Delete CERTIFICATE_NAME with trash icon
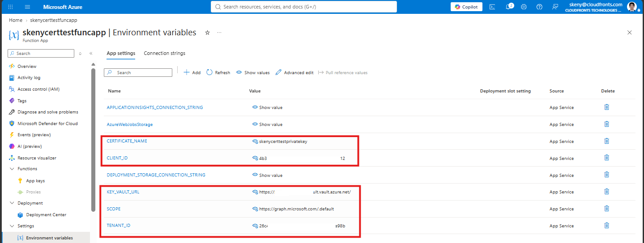The height and width of the screenshot is (243, 644). (607, 141)
